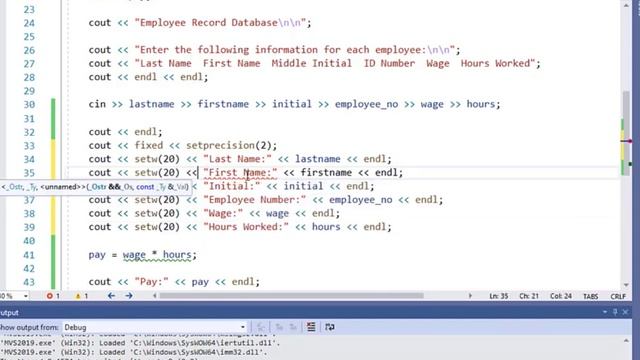The height and width of the screenshot is (360, 640).
Task: Click the iertutil.dll output line
Action: pos(140,344)
